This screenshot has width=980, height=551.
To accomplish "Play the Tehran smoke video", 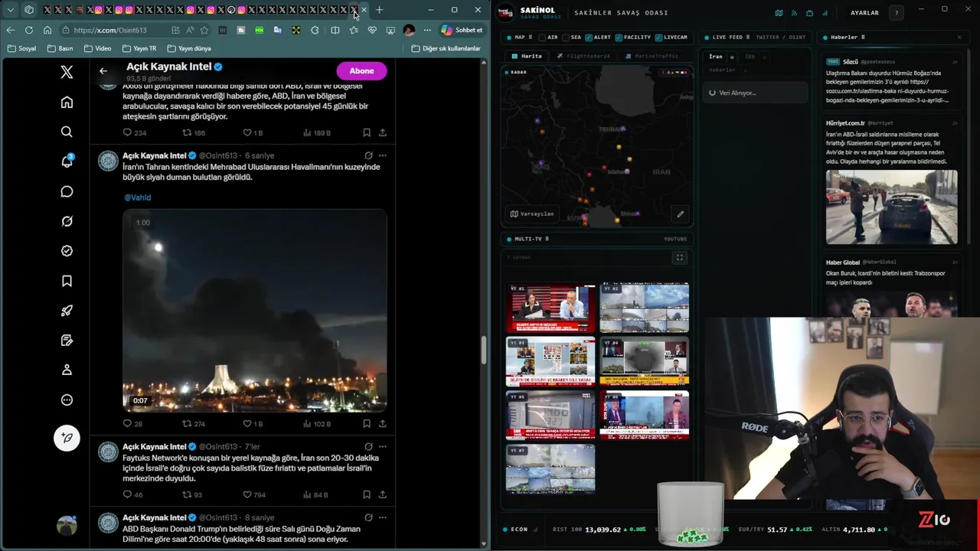I will click(x=255, y=311).
